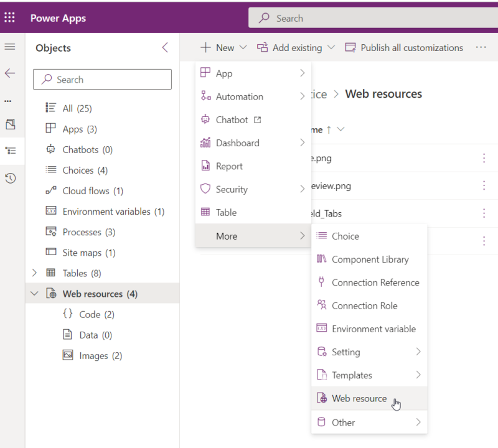Expand the Tables tree node
Viewport: 498px width, 448px height.
point(34,273)
